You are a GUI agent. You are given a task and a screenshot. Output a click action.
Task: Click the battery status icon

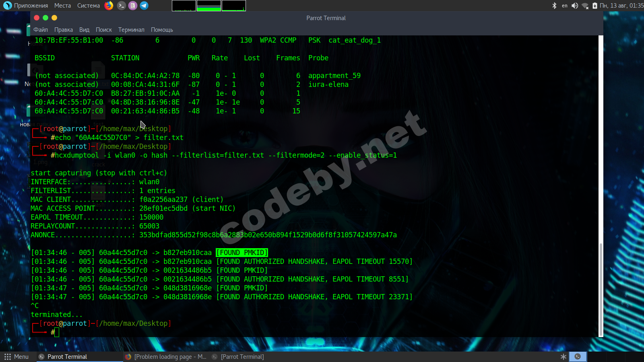pos(594,6)
